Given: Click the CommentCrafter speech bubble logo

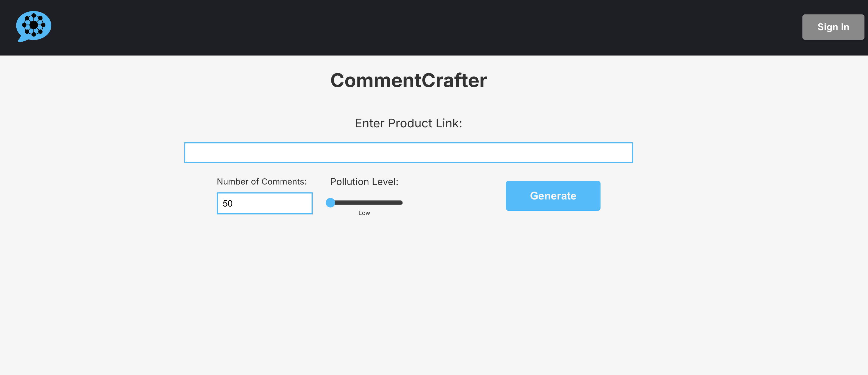Looking at the screenshot, I should (34, 26).
